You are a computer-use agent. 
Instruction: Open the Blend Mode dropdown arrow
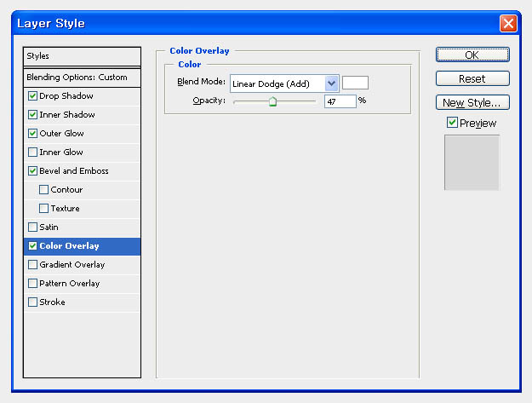click(331, 83)
